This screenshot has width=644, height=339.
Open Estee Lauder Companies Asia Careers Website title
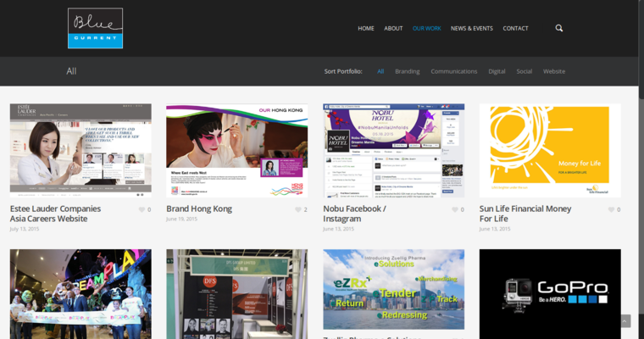click(55, 214)
